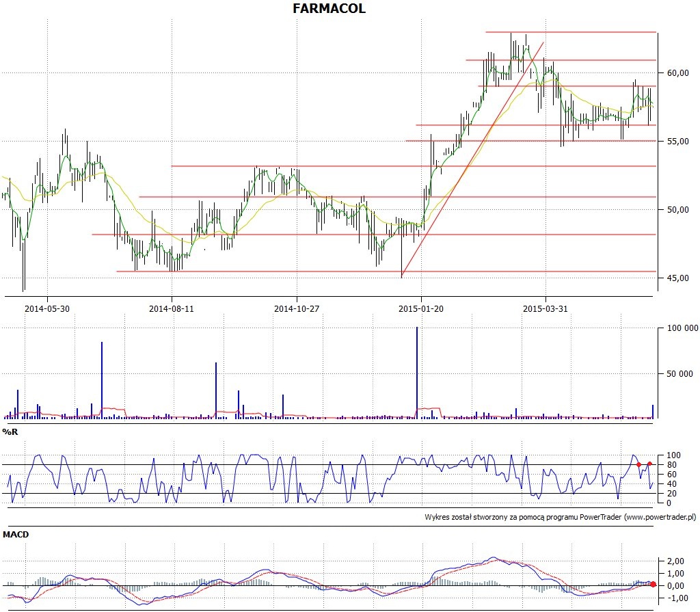Click the PowerTrader credit text
This screenshot has height=612, width=700.
561,517
